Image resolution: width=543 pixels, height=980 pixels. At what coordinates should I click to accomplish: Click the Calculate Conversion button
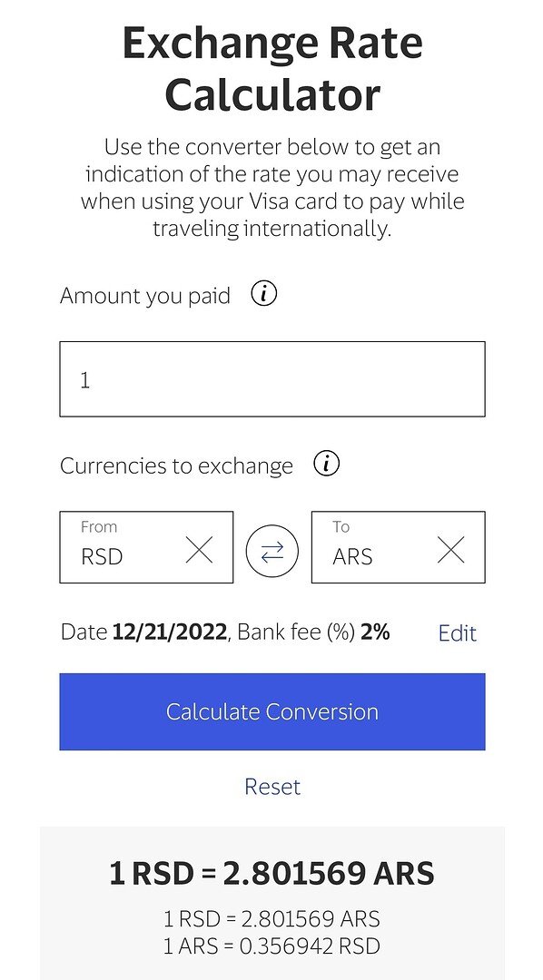tap(272, 711)
